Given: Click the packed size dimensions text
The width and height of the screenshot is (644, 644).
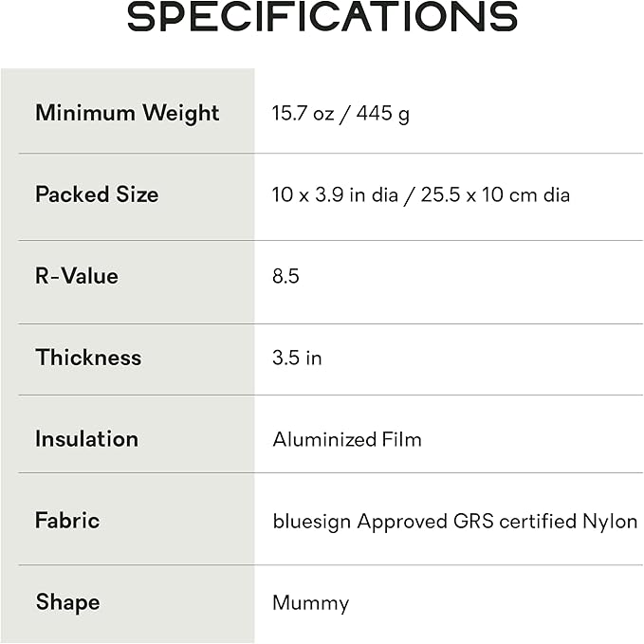Looking at the screenshot, I should [x=421, y=195].
